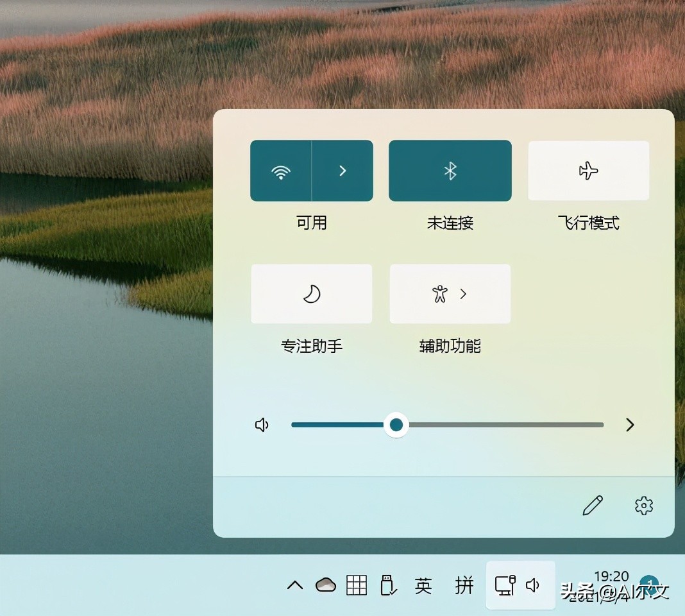Select the 英 English input indicator
Screen dimensions: 685x616
424,585
